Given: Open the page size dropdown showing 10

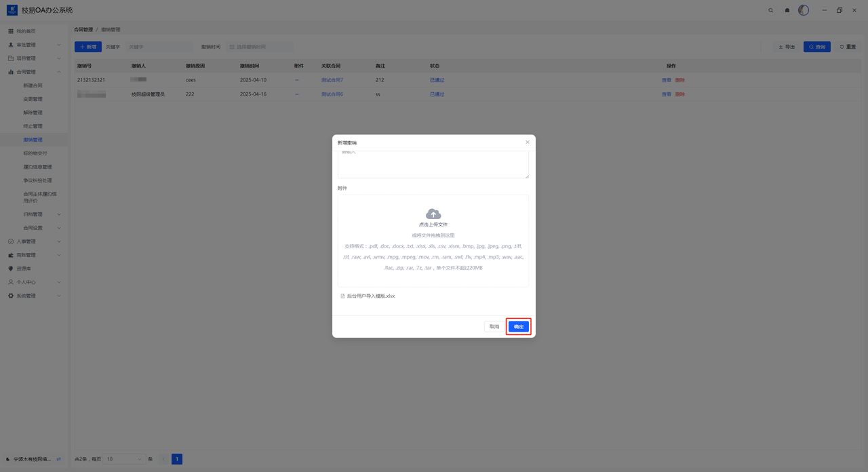Looking at the screenshot, I should click(124, 459).
